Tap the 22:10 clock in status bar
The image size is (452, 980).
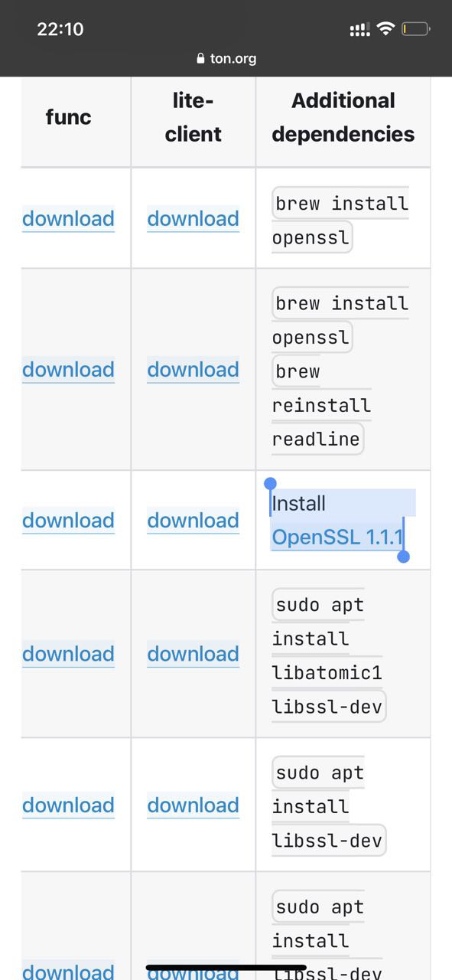[x=60, y=29]
